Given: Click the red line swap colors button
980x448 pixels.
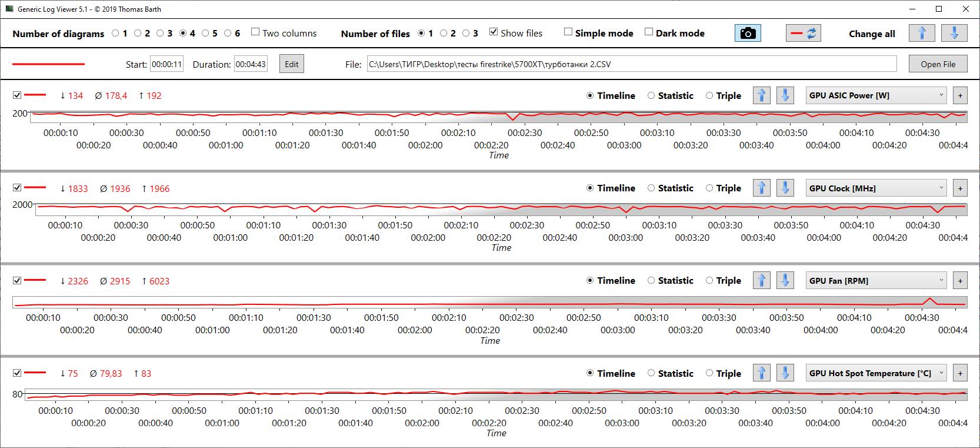Looking at the screenshot, I should pyautogui.click(x=804, y=34).
